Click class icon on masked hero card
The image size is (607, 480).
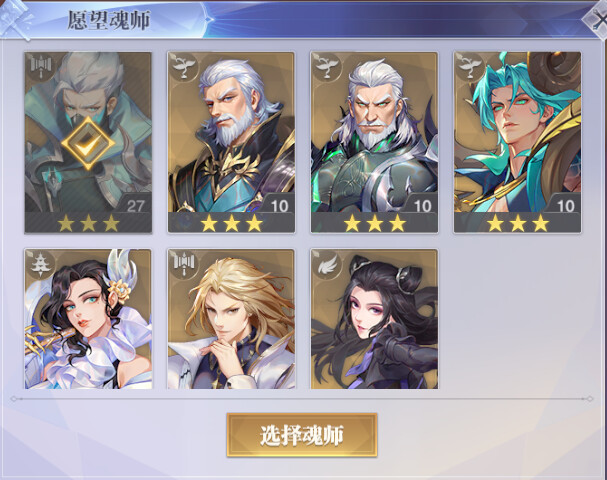click(x=39, y=65)
